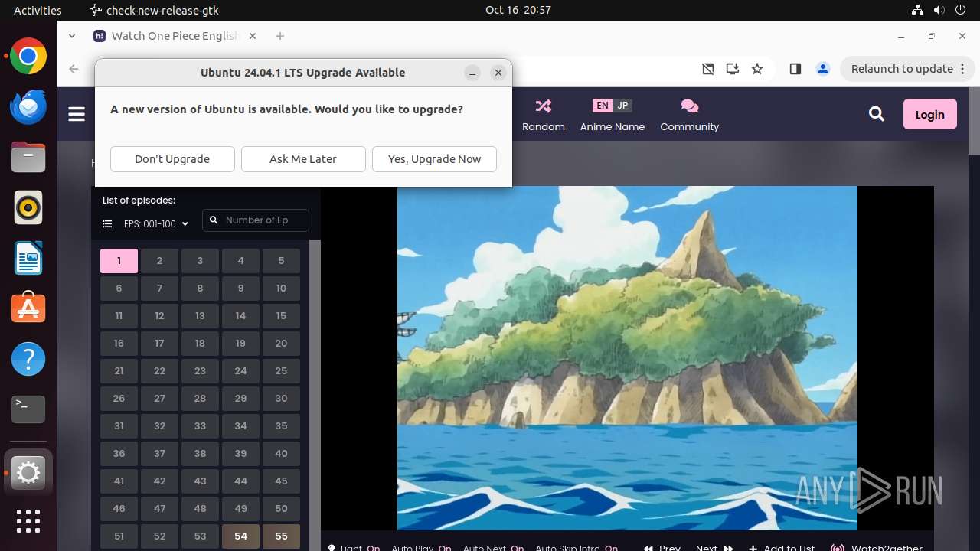Select episode 1
This screenshot has width=980, height=551.
tap(119, 261)
